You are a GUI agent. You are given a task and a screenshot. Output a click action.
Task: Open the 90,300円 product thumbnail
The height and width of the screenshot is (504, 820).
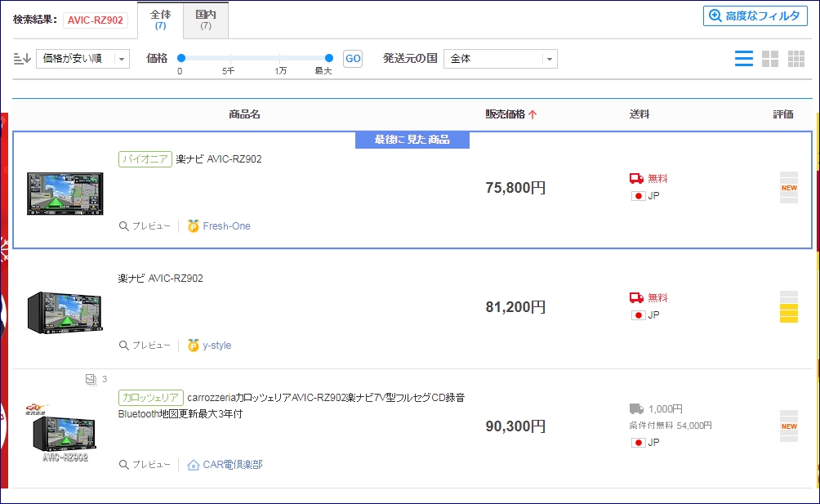pyautogui.click(x=64, y=432)
